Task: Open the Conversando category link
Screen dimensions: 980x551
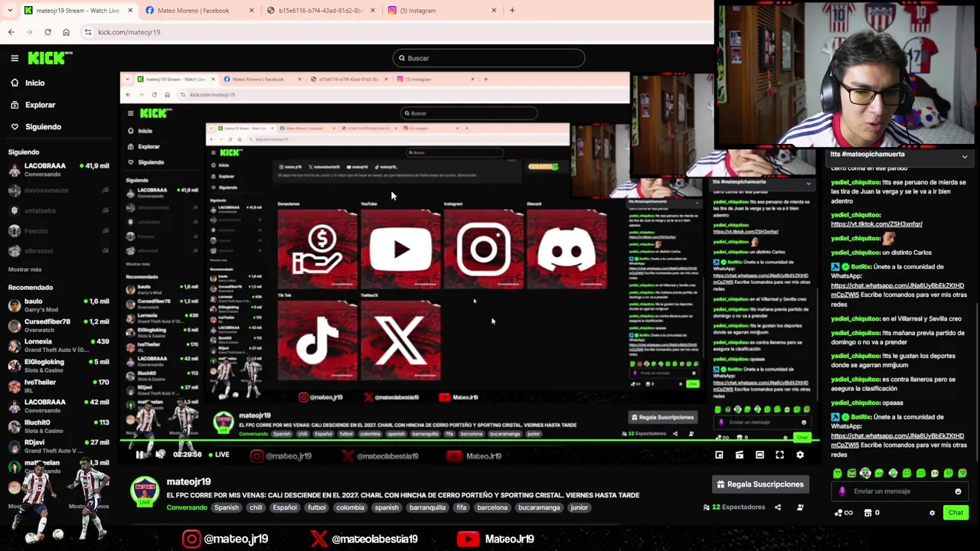Action: [186, 507]
